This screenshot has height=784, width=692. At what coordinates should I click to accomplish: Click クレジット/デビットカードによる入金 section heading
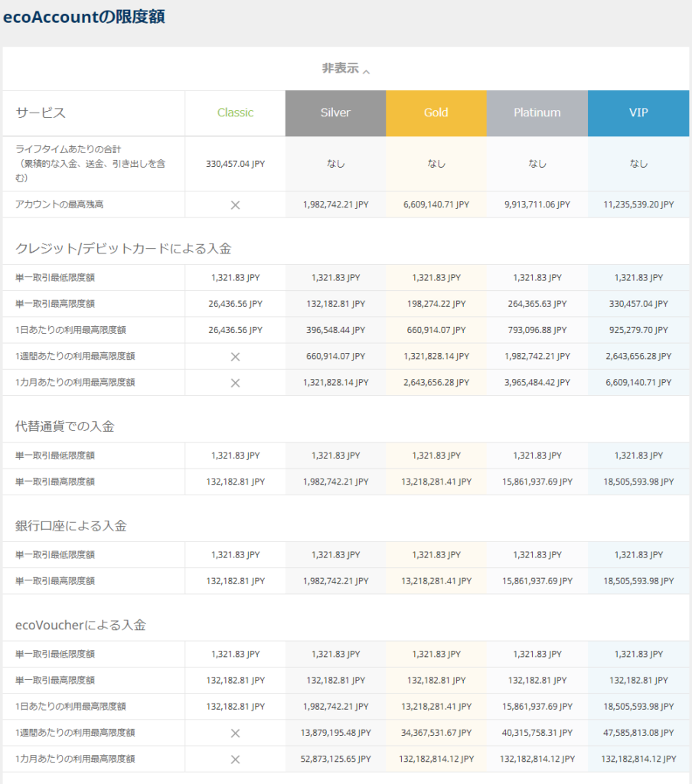[123, 249]
